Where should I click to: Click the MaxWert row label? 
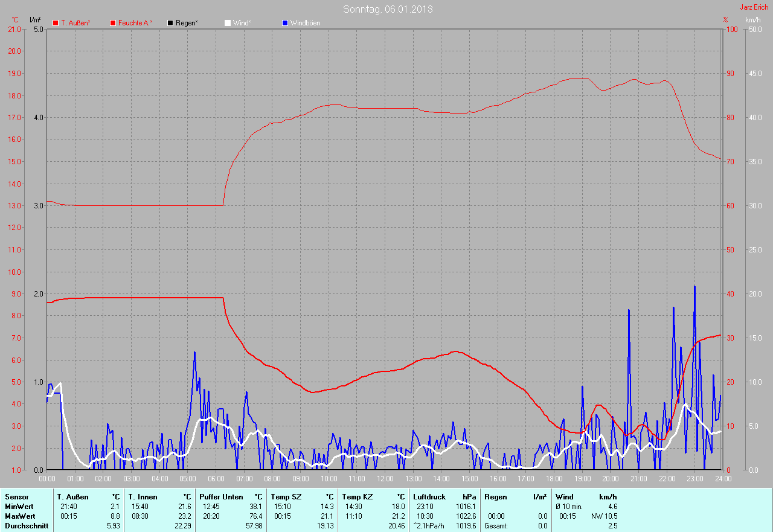tap(19, 516)
